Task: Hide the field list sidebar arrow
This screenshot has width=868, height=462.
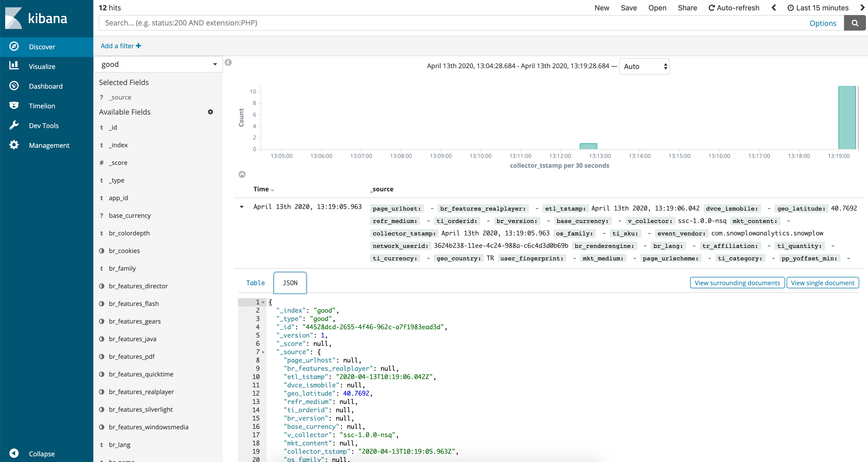Action: coord(228,62)
